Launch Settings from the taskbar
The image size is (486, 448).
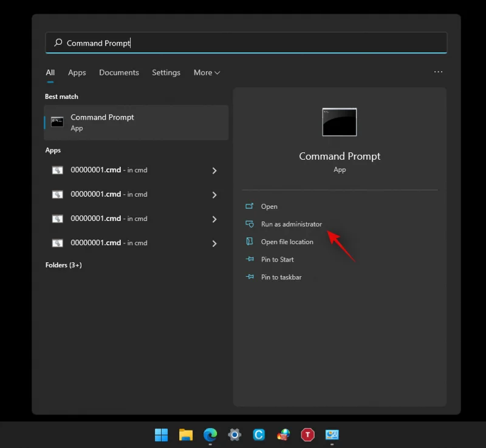[234, 435]
